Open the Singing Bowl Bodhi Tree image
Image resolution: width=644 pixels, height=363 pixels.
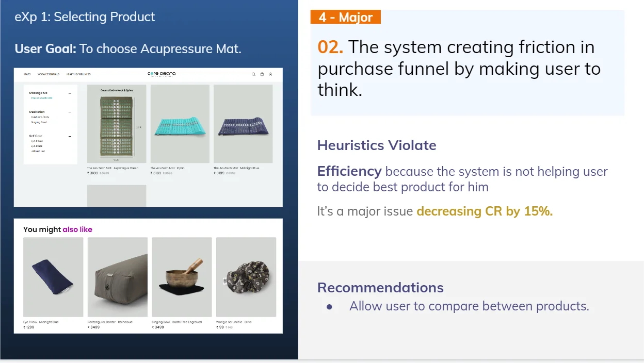(x=182, y=277)
